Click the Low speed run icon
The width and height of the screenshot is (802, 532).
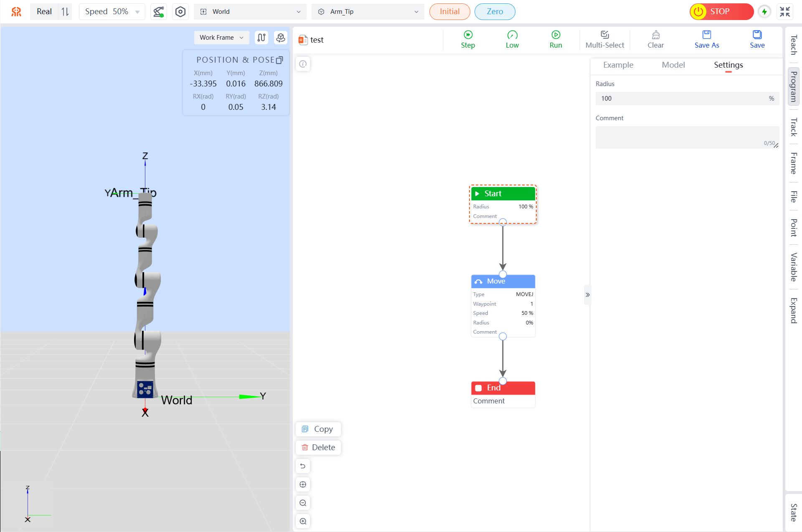coord(512,35)
